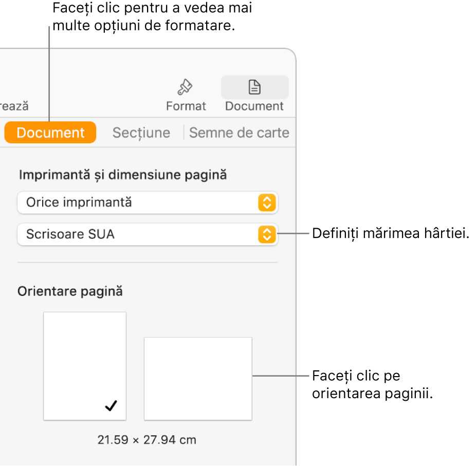This screenshot has height=466, width=476.
Task: Switch to the Secțiune tab
Action: coord(141,132)
